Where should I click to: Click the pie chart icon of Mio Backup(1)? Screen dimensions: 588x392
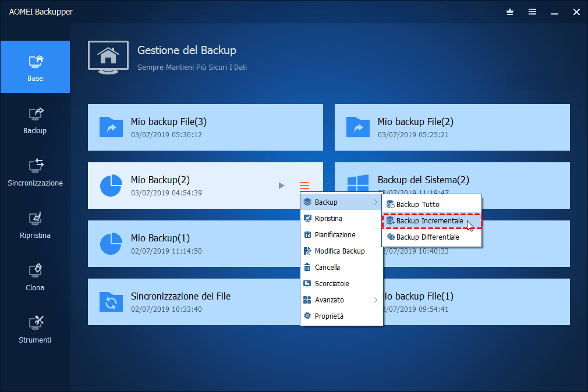[x=111, y=244]
